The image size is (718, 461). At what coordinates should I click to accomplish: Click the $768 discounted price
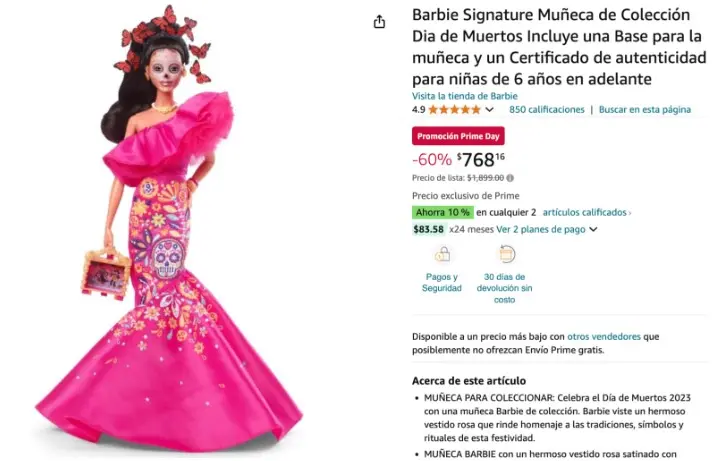tap(481, 160)
